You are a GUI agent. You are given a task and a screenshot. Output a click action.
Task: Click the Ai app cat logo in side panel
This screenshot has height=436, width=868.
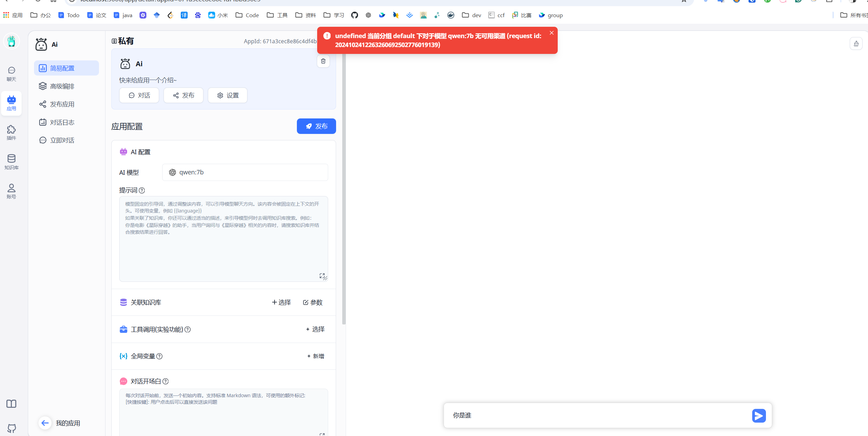coord(41,44)
